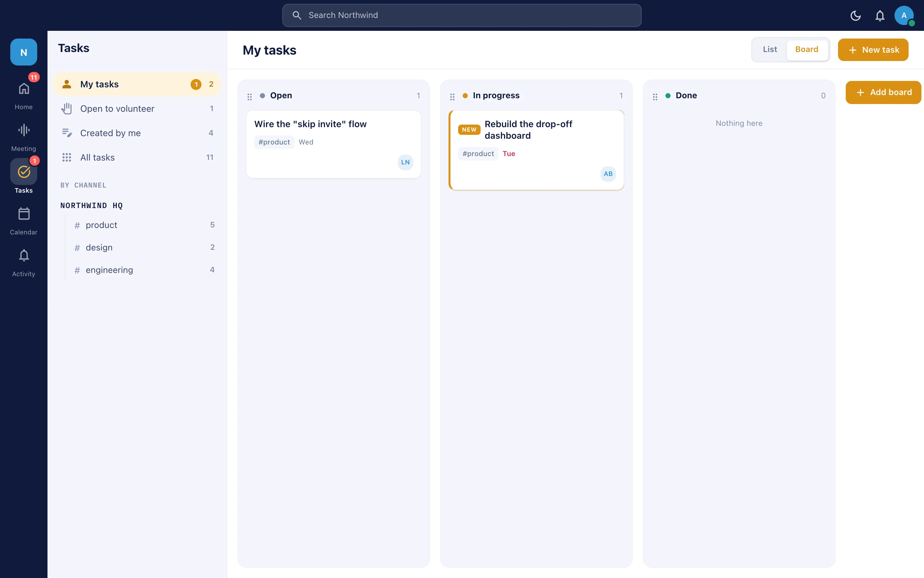Grab the Open column drag handle
Image resolution: width=924 pixels, height=578 pixels.
click(x=250, y=97)
